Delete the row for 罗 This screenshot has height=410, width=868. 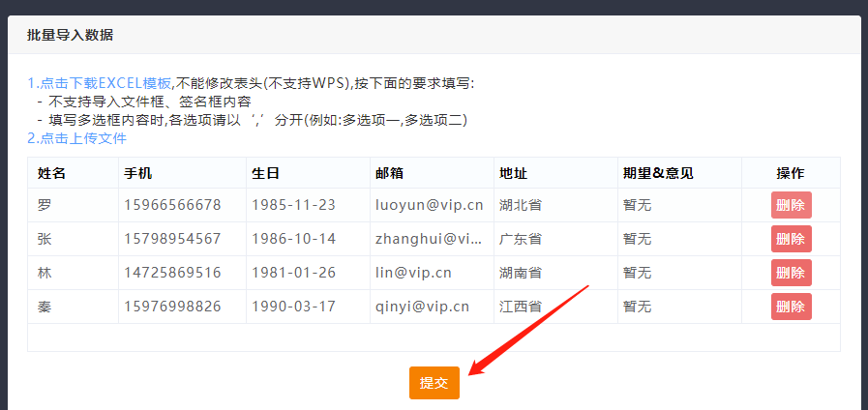791,205
